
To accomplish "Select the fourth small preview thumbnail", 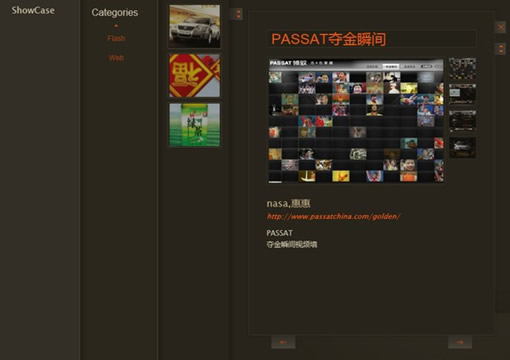I will click(x=462, y=147).
